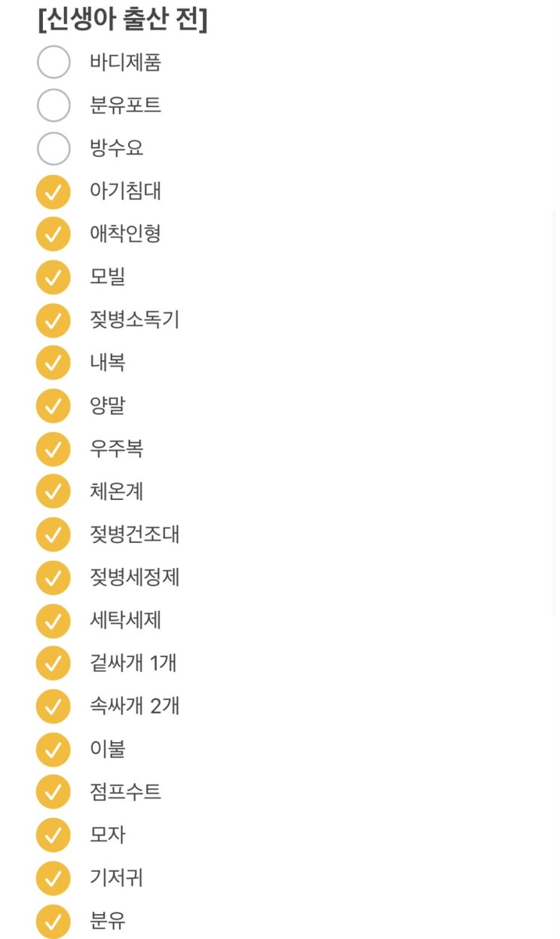The height and width of the screenshot is (939, 560).
Task: Clear the check on 내복
Action: (54, 363)
